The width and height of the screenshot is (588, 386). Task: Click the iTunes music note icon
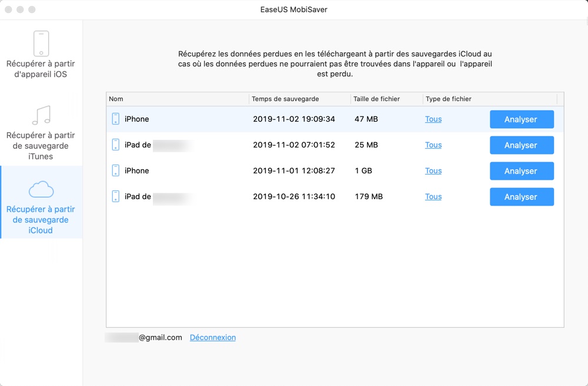point(41,116)
